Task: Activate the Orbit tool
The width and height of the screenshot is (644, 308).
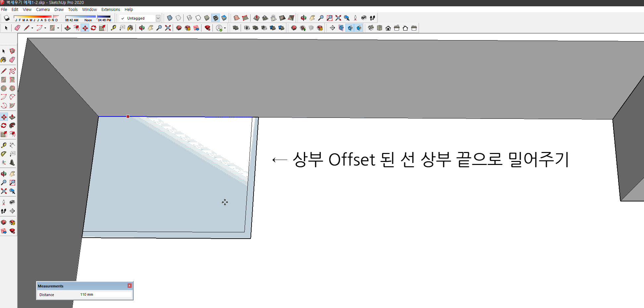Action: (x=4, y=173)
